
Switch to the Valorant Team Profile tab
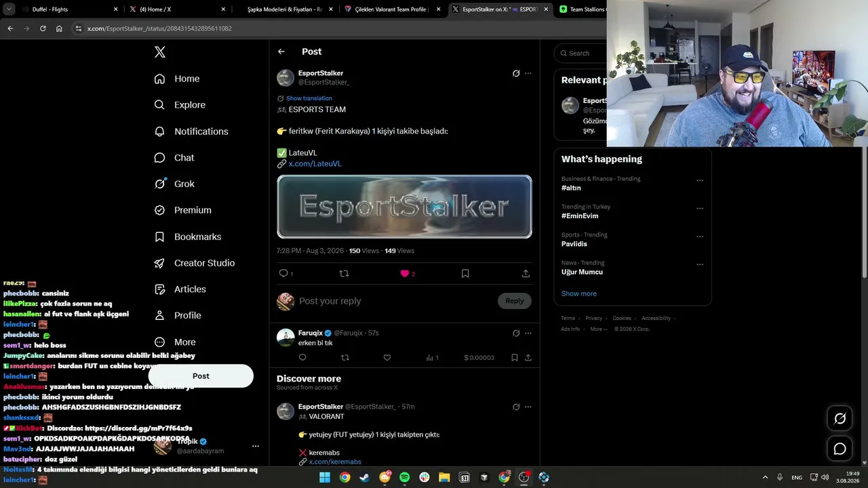tap(392, 9)
